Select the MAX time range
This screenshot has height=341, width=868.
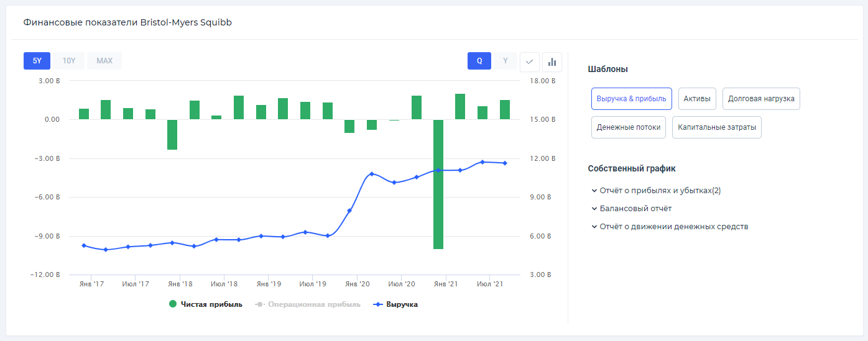tap(104, 61)
